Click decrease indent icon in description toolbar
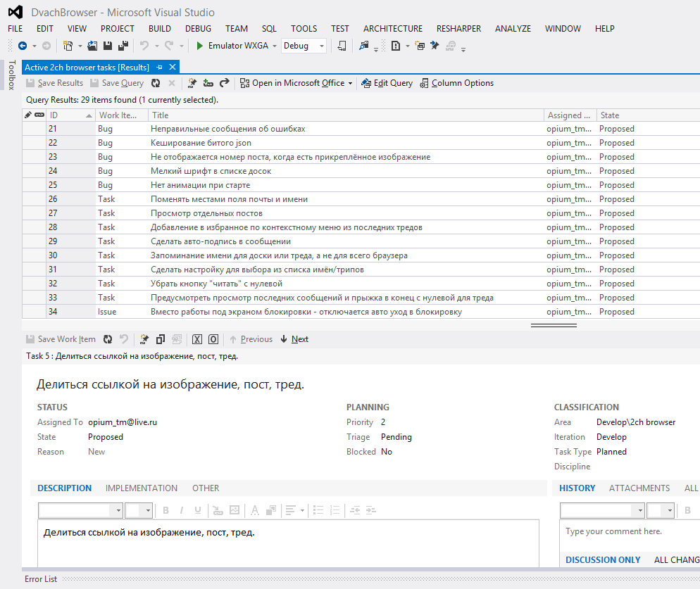The width and height of the screenshot is (700, 589). point(355,510)
